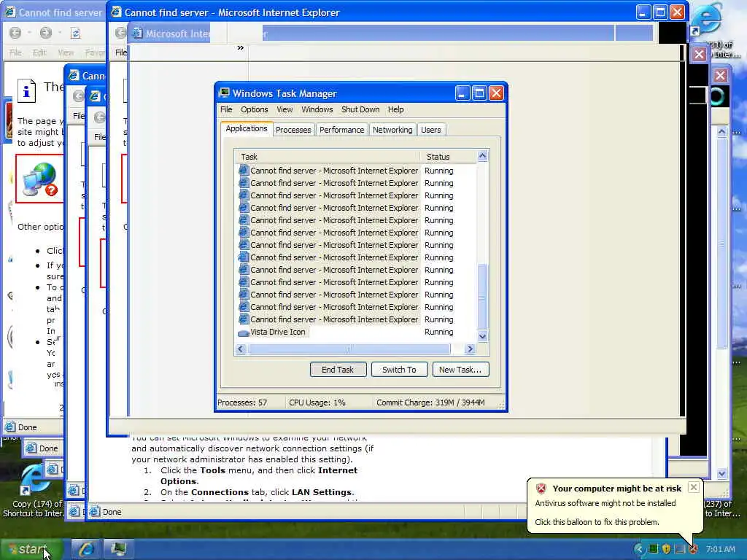Open the Windows menu in Task Manager

tap(317, 109)
